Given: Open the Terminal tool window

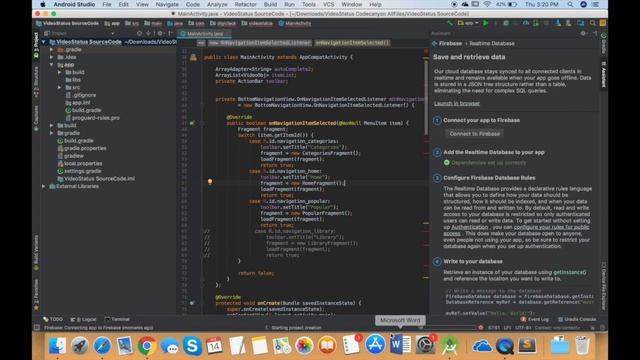Looking at the screenshot, I should tap(117, 319).
